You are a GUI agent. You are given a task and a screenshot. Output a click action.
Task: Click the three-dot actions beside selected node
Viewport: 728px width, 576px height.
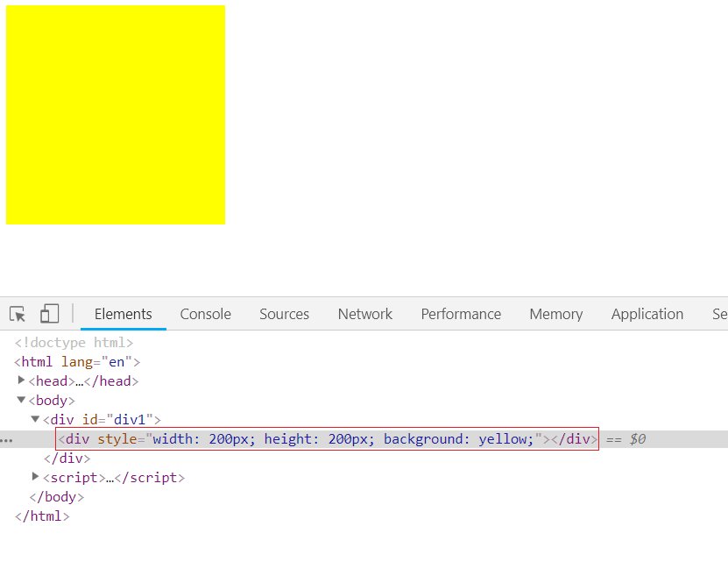coord(7,439)
